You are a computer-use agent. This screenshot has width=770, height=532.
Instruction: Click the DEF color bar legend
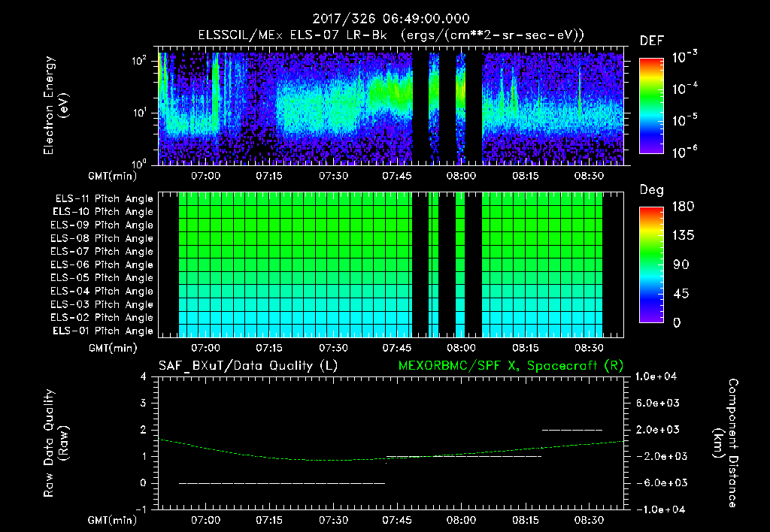(651, 105)
